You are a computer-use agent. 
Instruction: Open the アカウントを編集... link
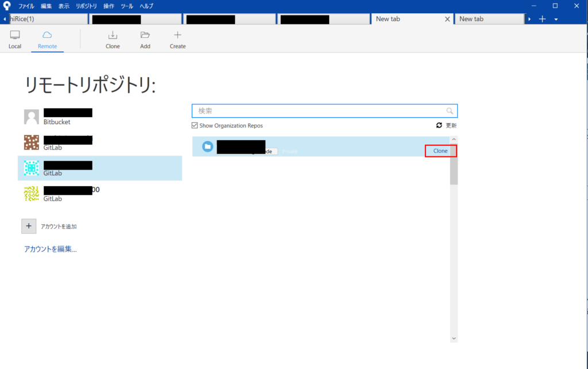coord(51,249)
